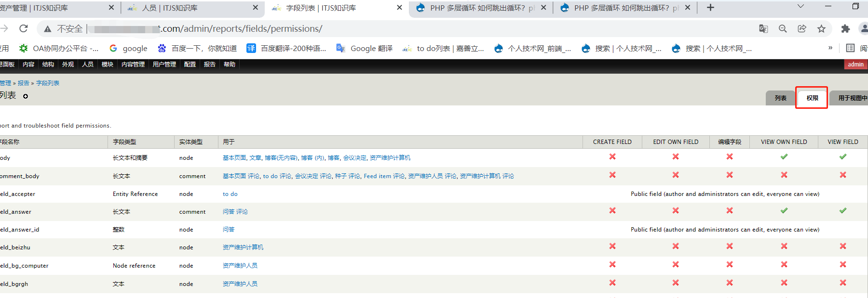
Task: Open the 用户管理 admin menu
Action: point(164,65)
